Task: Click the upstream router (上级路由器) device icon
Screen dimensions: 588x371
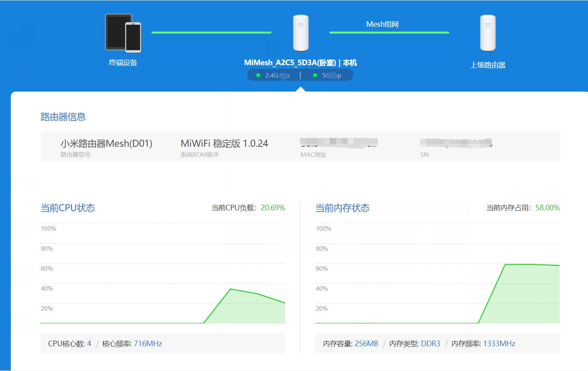Action: click(x=488, y=33)
